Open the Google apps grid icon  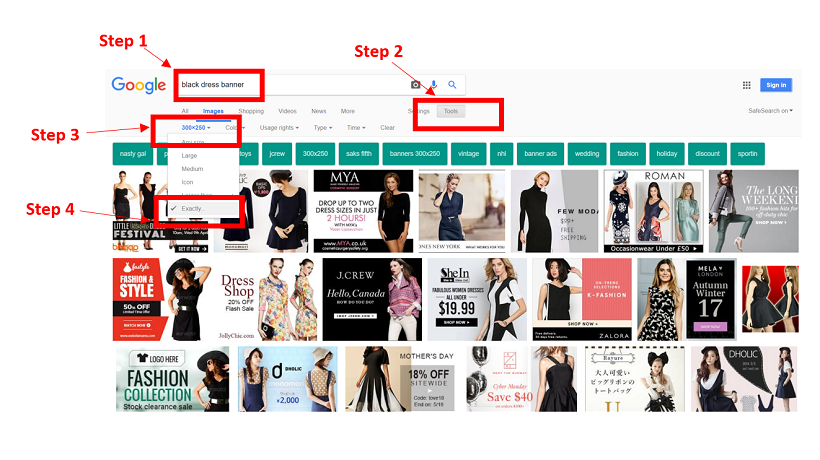pyautogui.click(x=746, y=85)
